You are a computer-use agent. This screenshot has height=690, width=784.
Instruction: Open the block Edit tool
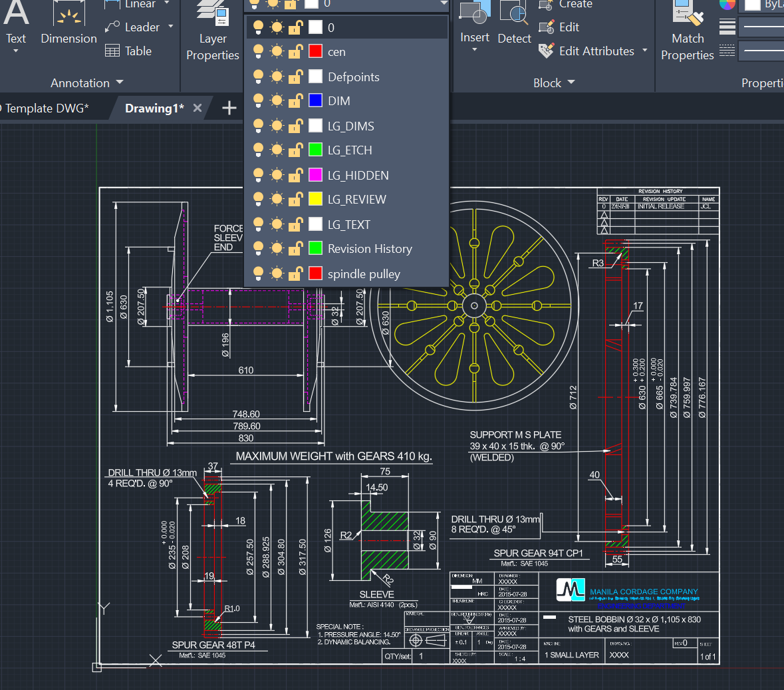tap(567, 27)
